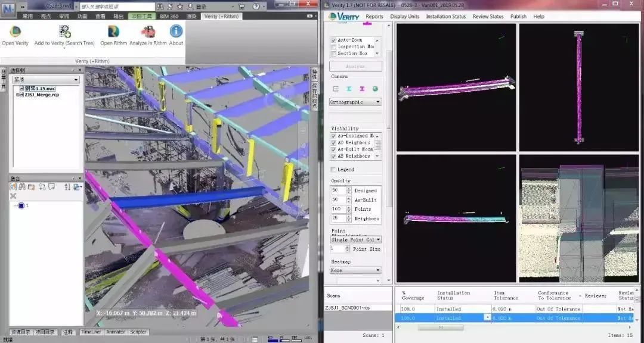Screen dimensions: 644x343
Task: Click Add to Verity (Search Tree) icon
Action: pos(64,32)
